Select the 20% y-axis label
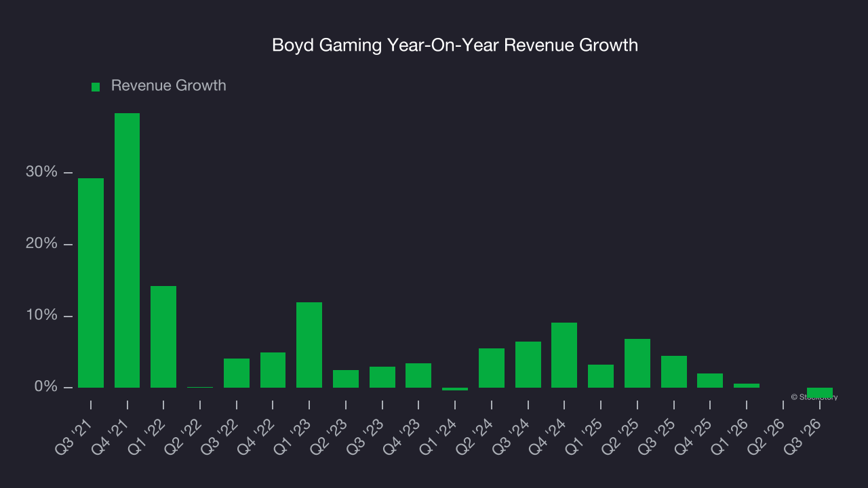 (x=42, y=244)
